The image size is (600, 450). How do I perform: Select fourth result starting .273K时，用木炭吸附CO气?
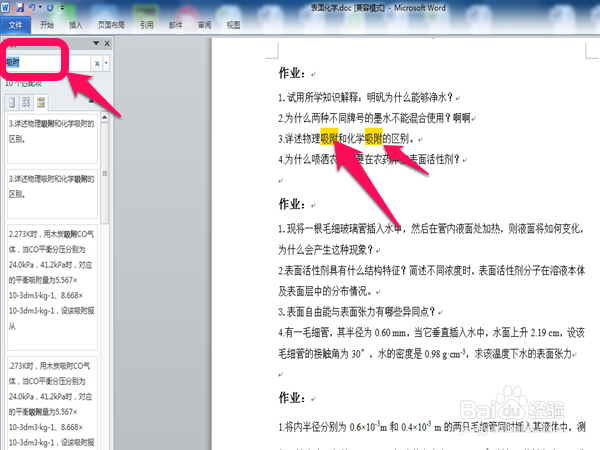tap(52, 403)
